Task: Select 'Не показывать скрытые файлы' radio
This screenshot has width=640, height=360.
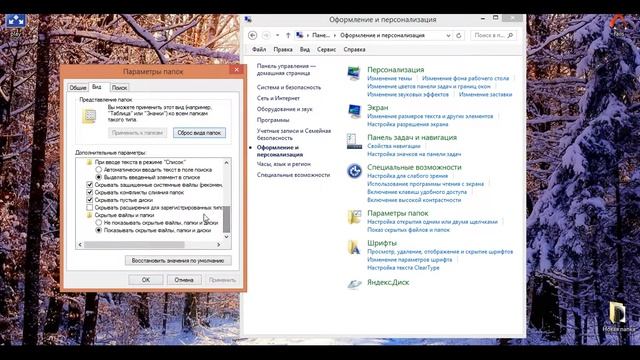Action: [x=98, y=222]
